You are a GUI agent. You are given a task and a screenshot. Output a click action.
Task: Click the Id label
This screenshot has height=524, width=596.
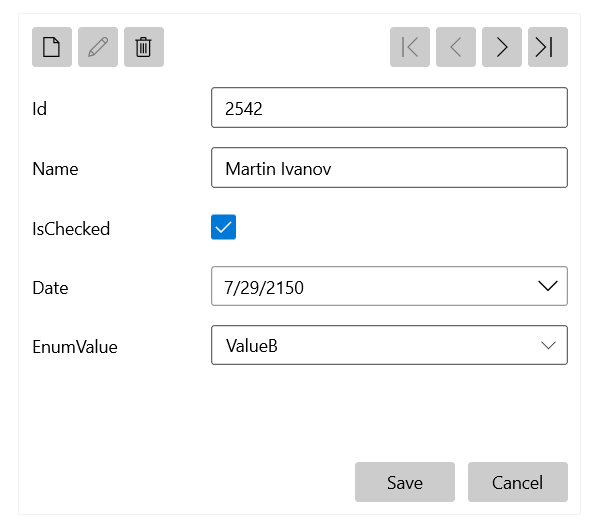40,109
